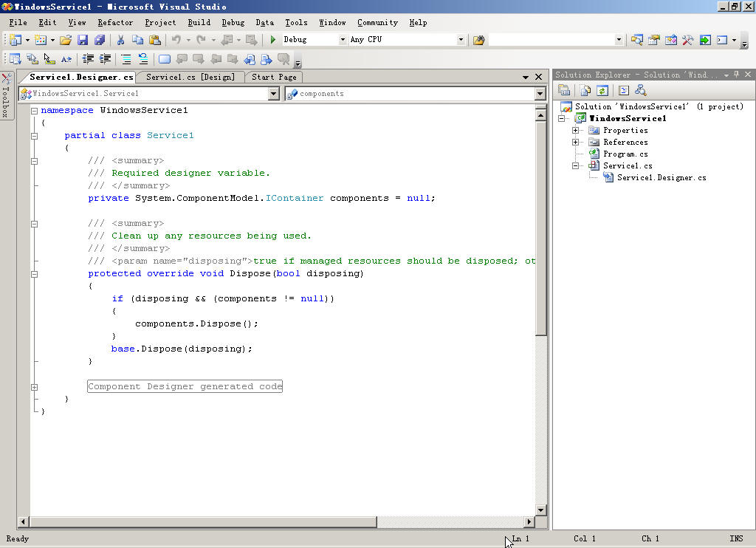756x548 pixels.
Task: Click View Code icon in Solution Explorer
Action: click(x=623, y=90)
